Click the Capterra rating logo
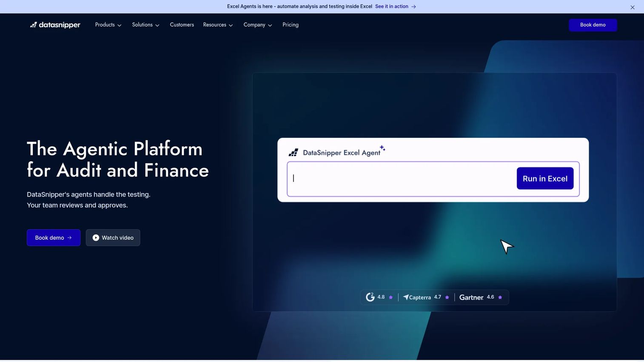The width and height of the screenshot is (644, 362). [x=417, y=297]
